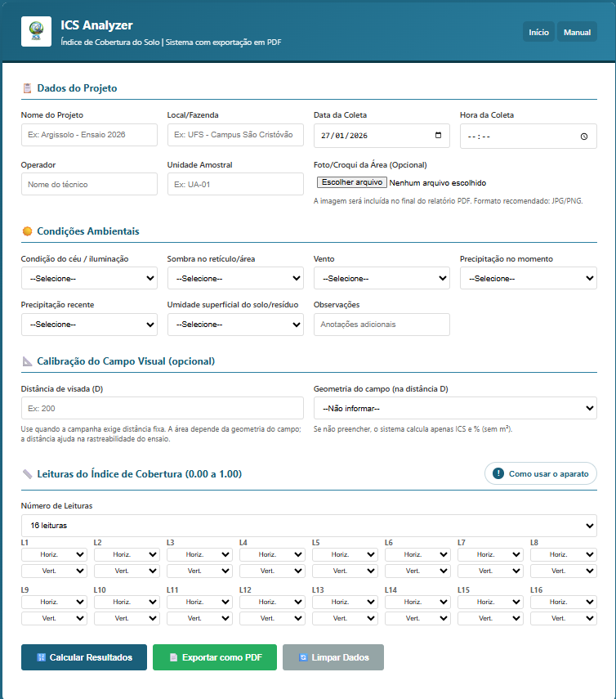
Task: Click the tool icon beside Calibração do Campo Visual
Action: [28, 361]
